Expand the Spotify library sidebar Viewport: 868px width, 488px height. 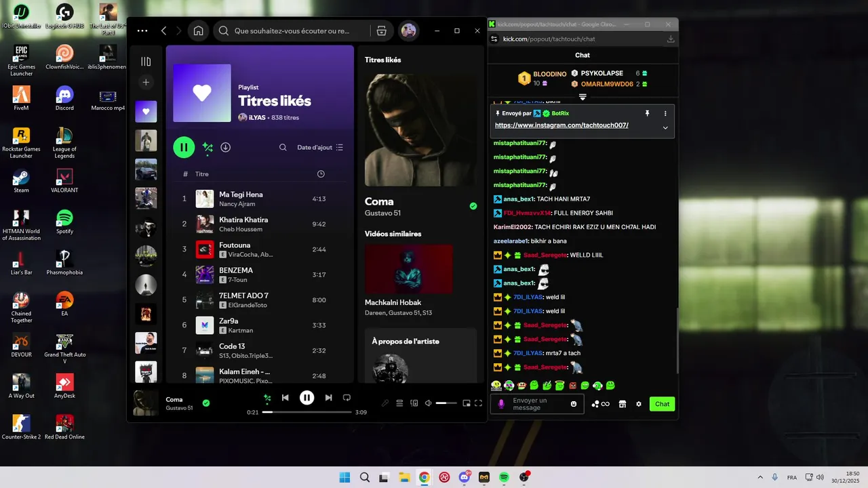[x=146, y=62]
